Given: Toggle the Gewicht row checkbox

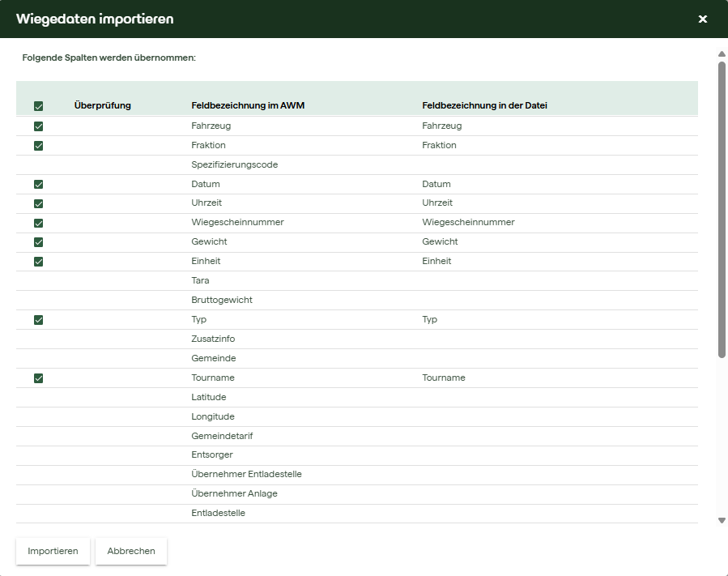Looking at the screenshot, I should [x=38, y=242].
